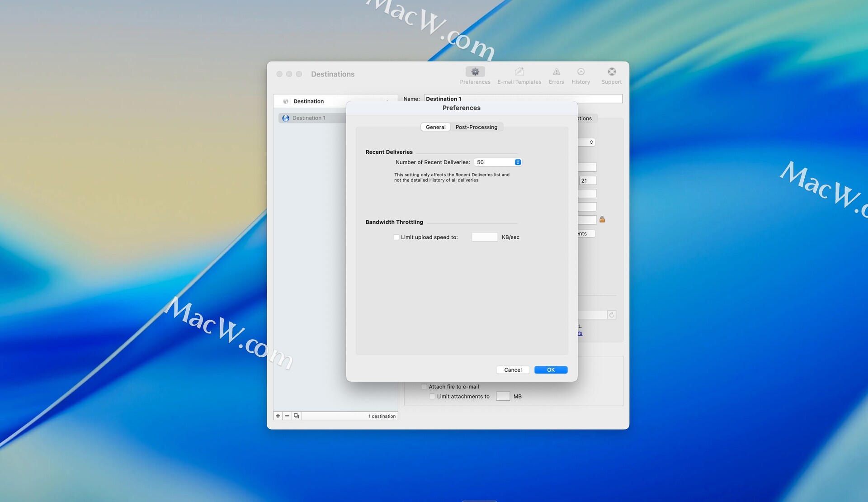The height and width of the screenshot is (502, 868).
Task: Click the Preferences gear toolbar icon
Action: (475, 72)
